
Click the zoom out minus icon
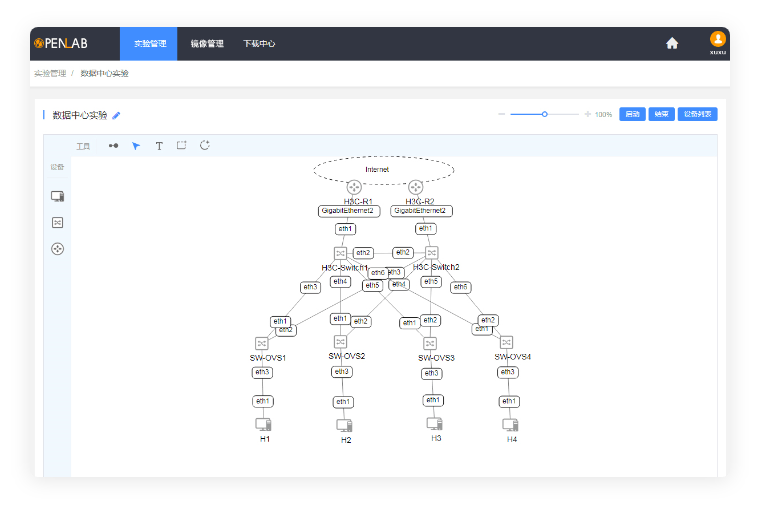point(502,114)
